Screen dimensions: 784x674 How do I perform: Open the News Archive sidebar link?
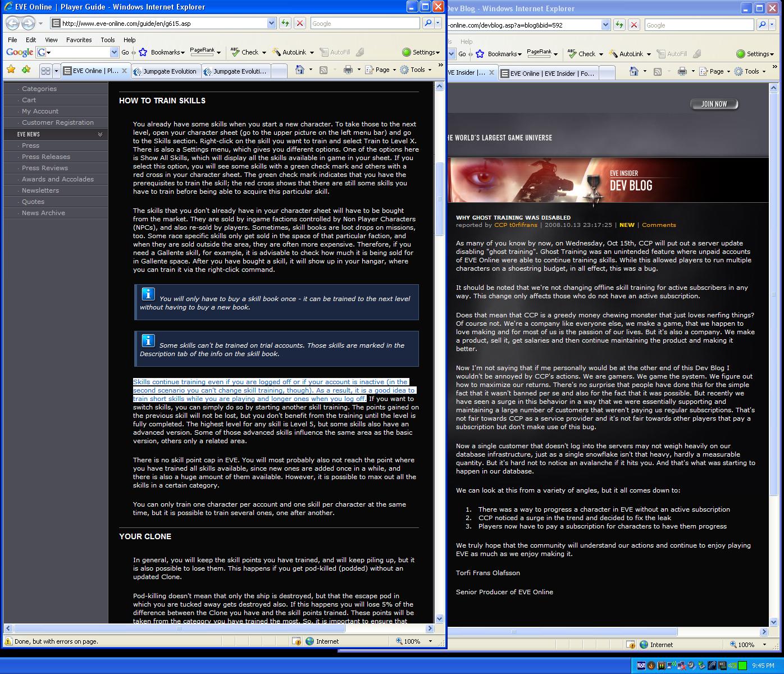pyautogui.click(x=43, y=213)
